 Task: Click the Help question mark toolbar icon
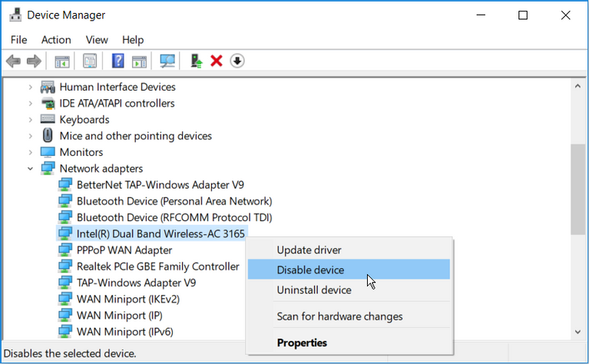click(118, 61)
